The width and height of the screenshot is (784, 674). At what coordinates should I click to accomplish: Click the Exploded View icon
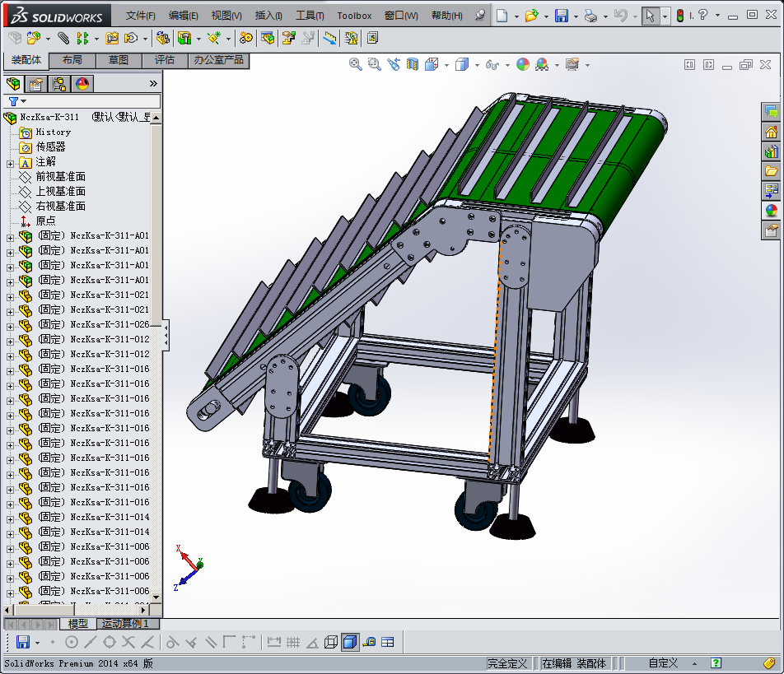288,38
